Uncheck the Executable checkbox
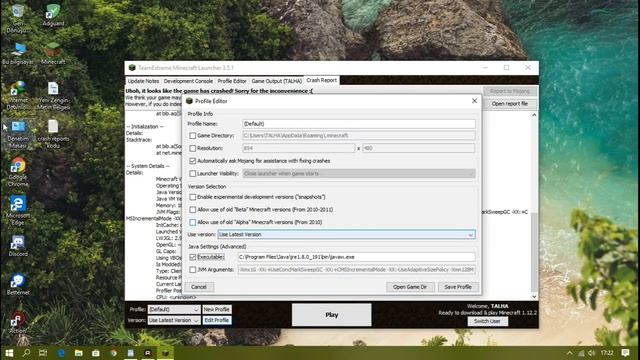 [192, 257]
